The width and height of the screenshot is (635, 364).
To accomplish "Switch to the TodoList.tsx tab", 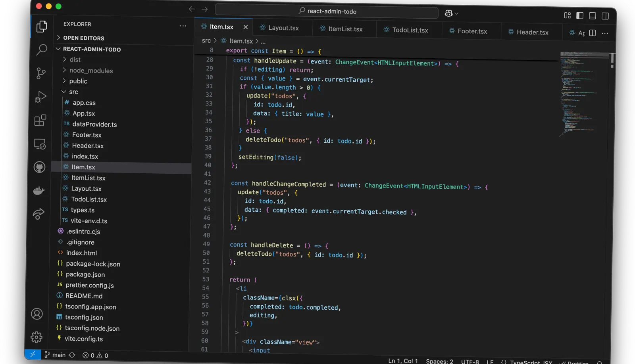I will (410, 30).
